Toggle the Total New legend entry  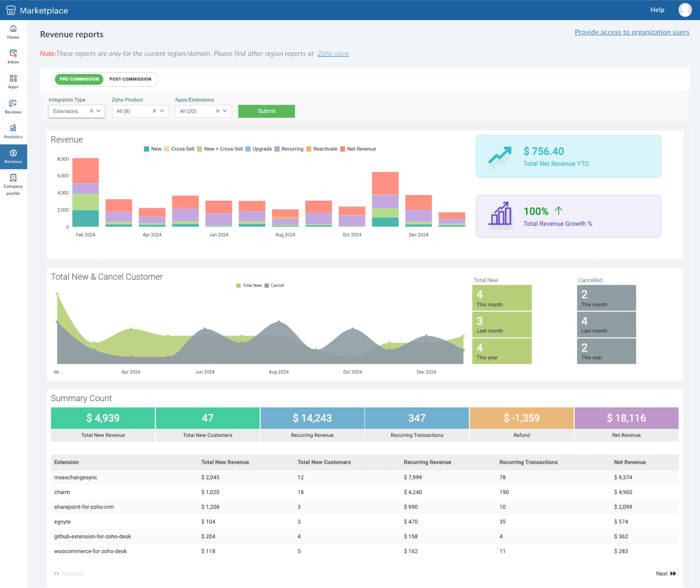tap(249, 285)
